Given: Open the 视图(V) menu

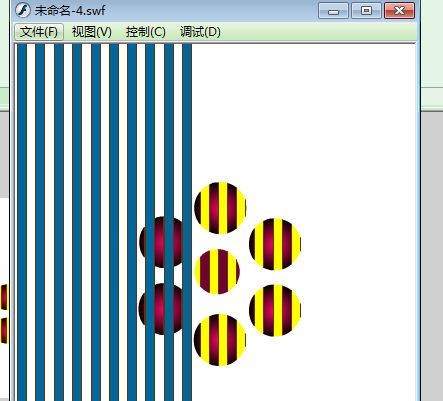Looking at the screenshot, I should coord(92,32).
